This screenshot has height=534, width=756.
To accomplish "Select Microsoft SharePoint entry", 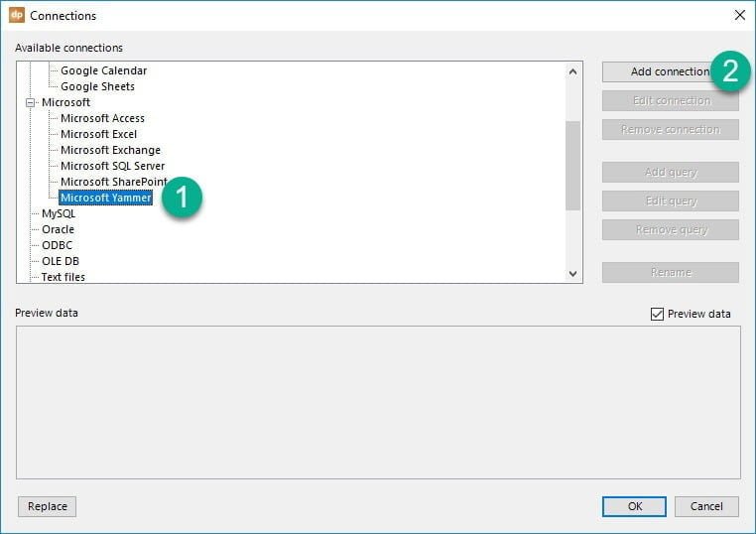I will [x=114, y=183].
